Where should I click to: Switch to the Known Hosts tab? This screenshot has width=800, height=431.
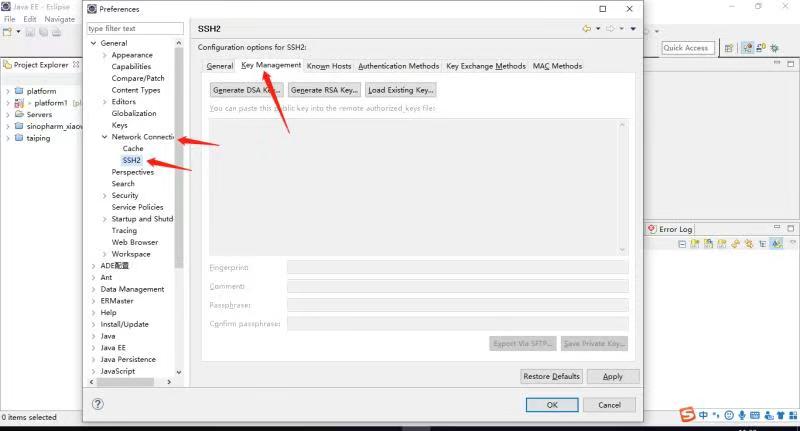[329, 66]
